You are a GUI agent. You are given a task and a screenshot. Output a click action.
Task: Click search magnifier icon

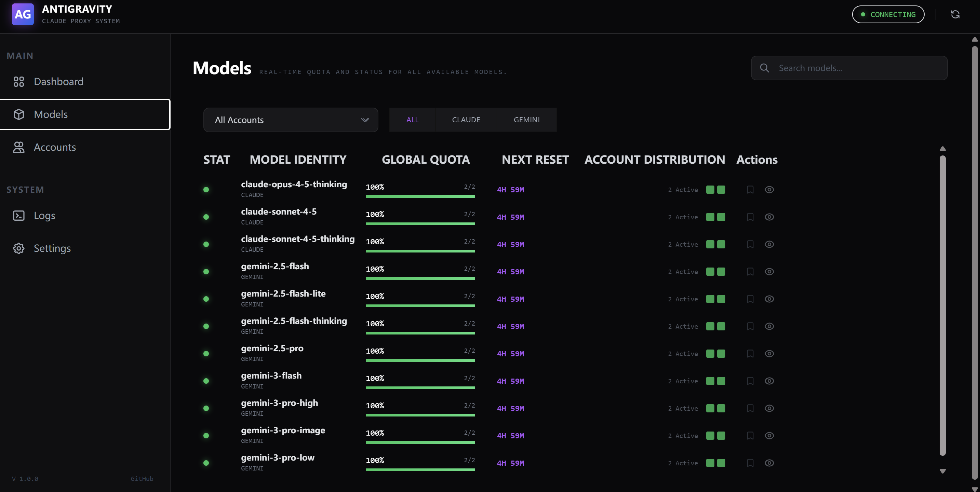[x=764, y=68]
